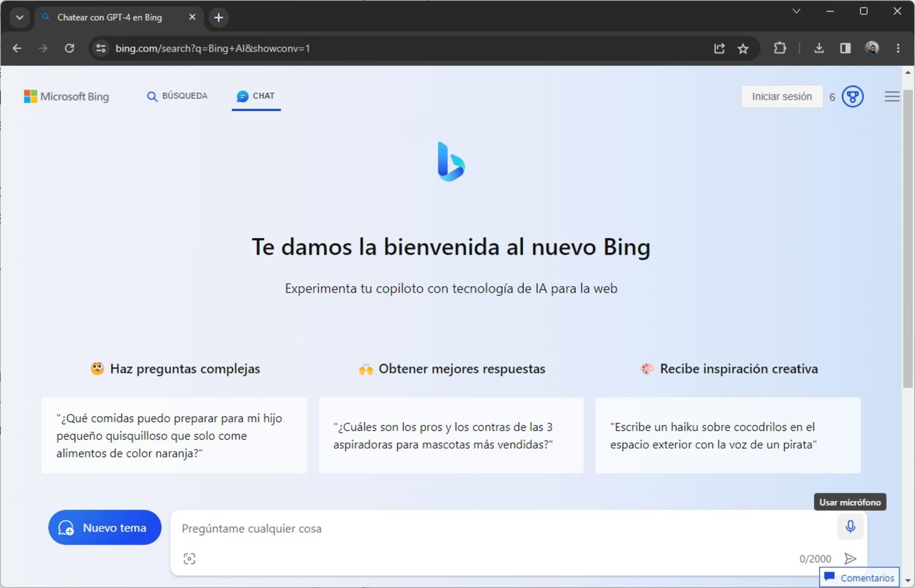The height and width of the screenshot is (588, 915).
Task: Open the Chrome profile avatar
Action: tap(872, 48)
